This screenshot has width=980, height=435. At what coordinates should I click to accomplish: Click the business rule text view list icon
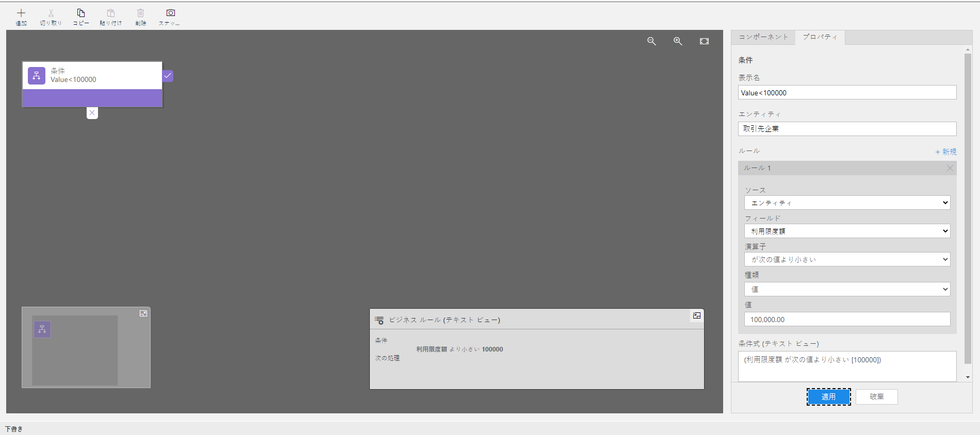[x=379, y=320]
